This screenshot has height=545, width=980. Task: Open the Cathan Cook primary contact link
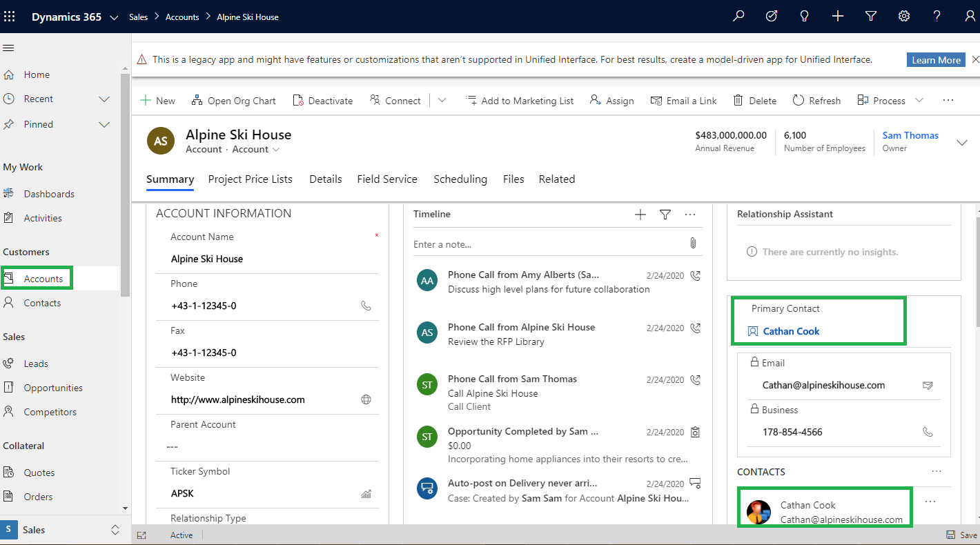(x=791, y=331)
